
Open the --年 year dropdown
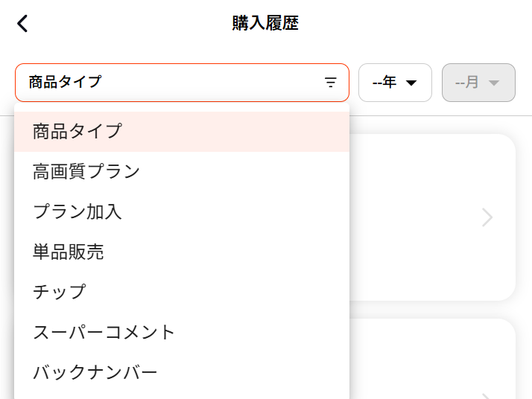[395, 83]
